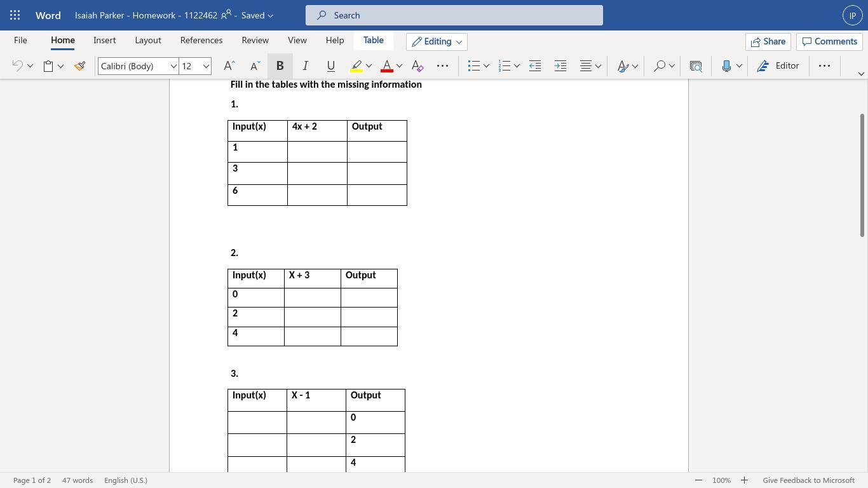Decrease paragraph indent
Viewport: 868px width, 488px height.
point(535,66)
